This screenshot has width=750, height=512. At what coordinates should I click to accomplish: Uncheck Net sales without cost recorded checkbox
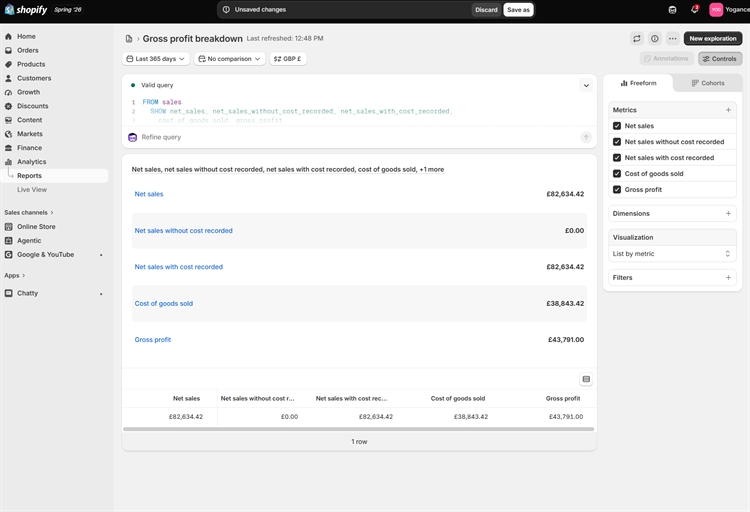click(617, 142)
